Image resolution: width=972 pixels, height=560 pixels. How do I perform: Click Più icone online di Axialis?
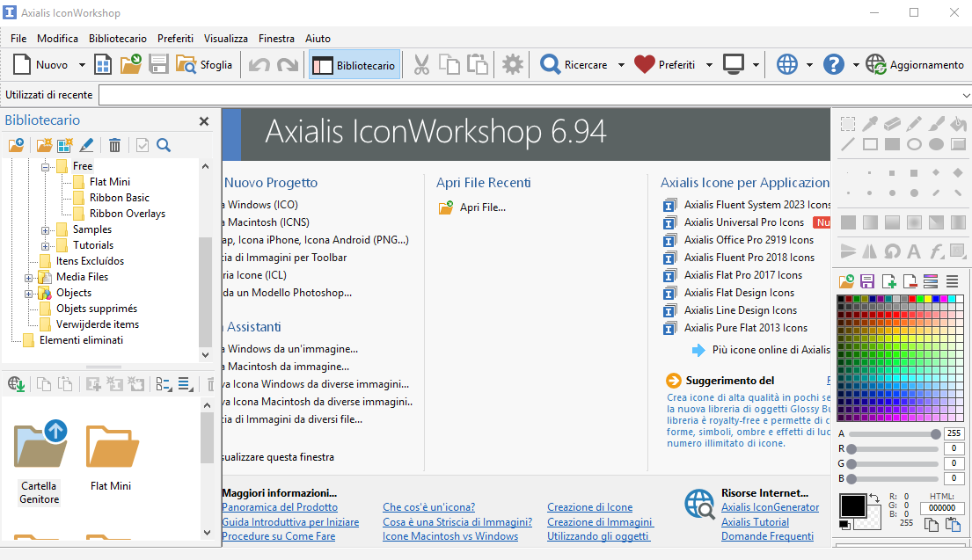pos(771,350)
